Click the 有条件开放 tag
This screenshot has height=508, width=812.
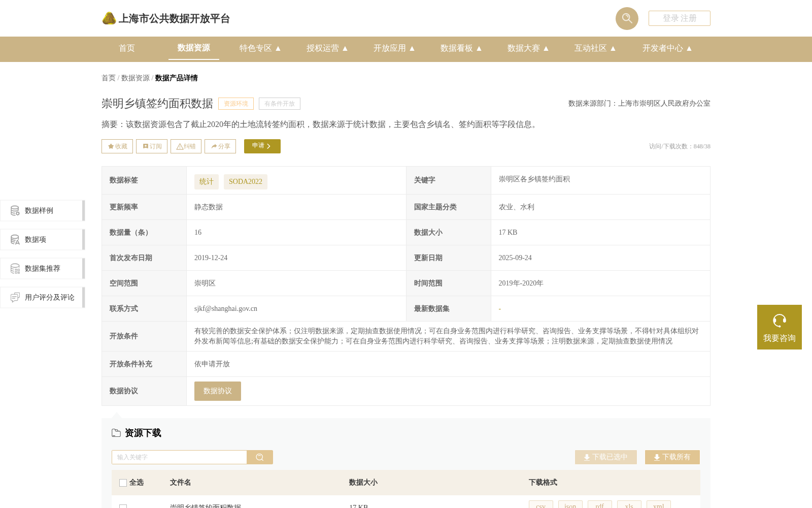(280, 104)
